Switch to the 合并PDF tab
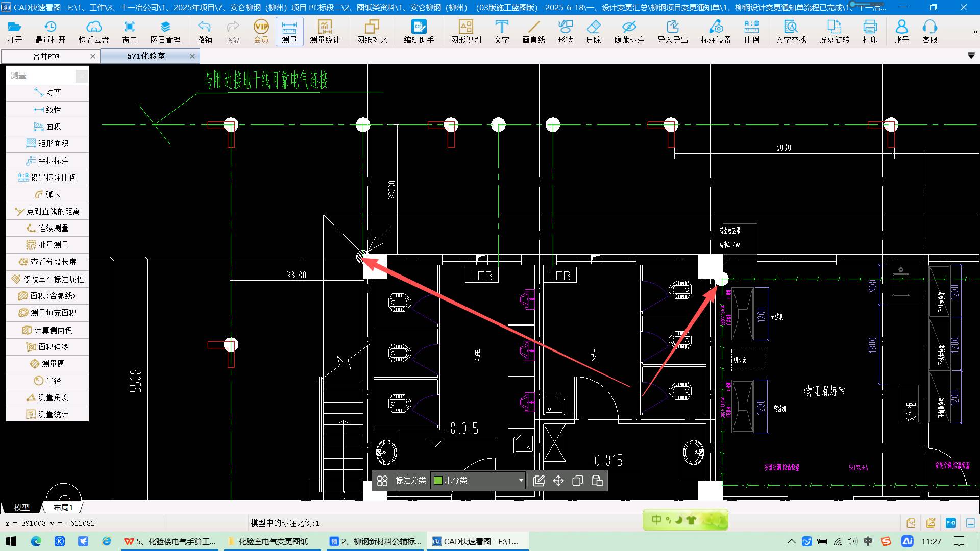 coord(46,56)
